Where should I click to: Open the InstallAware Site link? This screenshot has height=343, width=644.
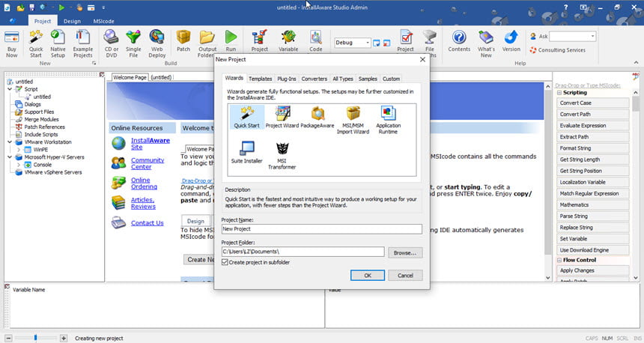tap(151, 143)
